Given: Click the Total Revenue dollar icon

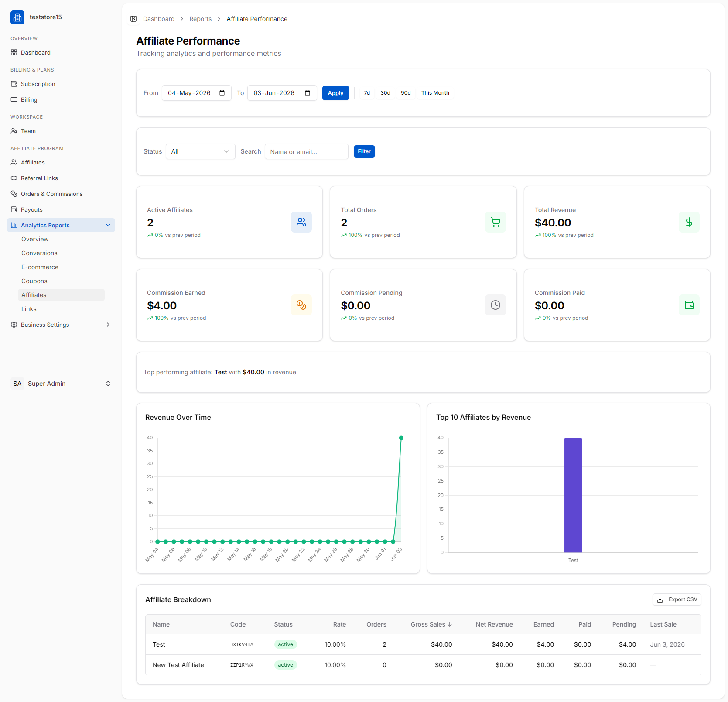Looking at the screenshot, I should pos(689,222).
